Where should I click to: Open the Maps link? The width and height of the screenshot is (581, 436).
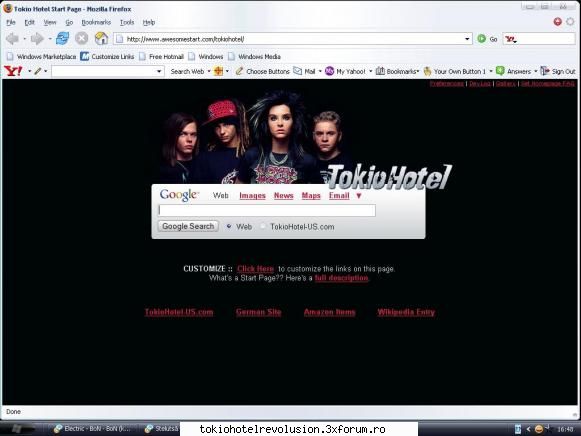[311, 196]
